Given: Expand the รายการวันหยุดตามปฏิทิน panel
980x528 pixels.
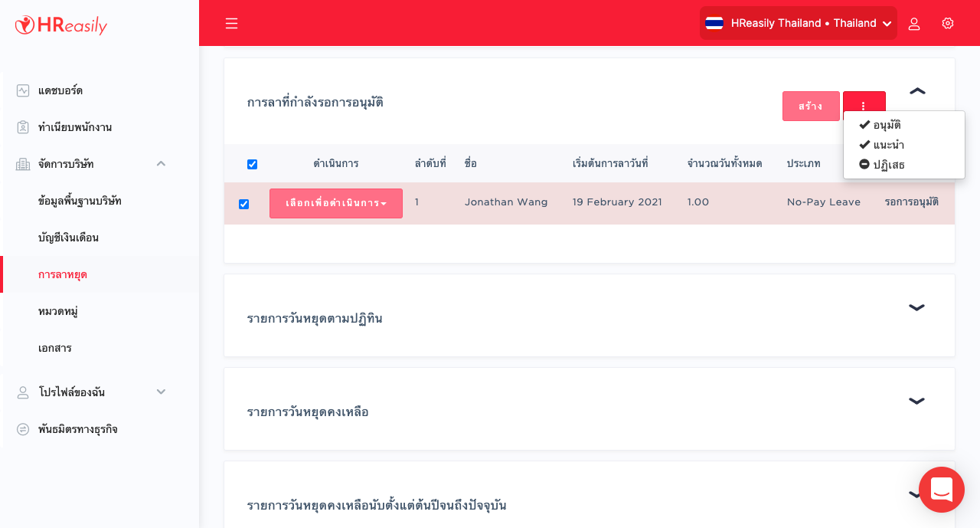Looking at the screenshot, I should point(916,307).
